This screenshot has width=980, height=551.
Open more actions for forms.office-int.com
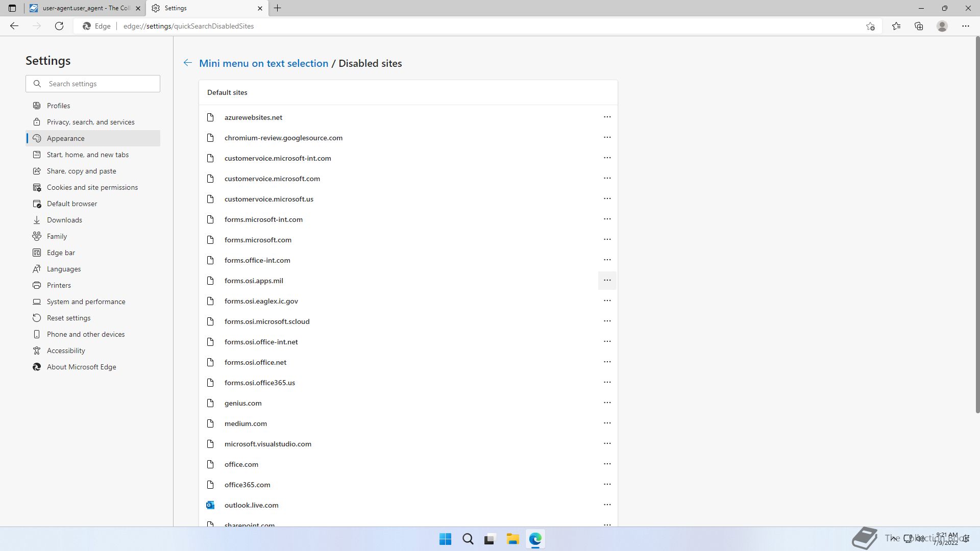click(x=607, y=260)
